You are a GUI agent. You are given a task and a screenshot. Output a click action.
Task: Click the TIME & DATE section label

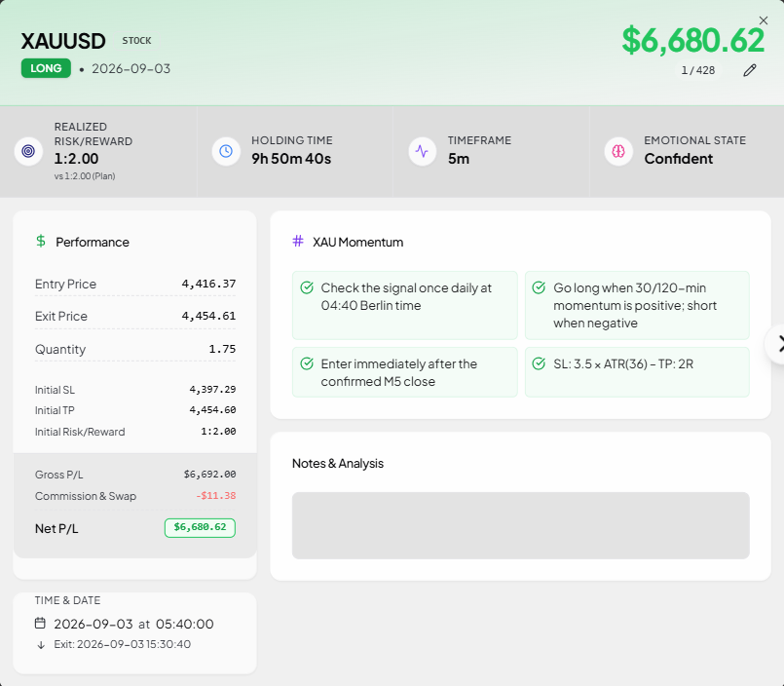(x=67, y=600)
